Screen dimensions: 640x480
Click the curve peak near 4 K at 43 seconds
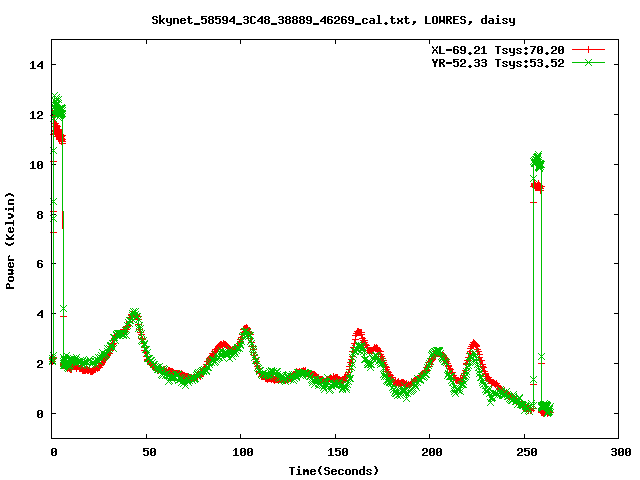[x=134, y=315]
